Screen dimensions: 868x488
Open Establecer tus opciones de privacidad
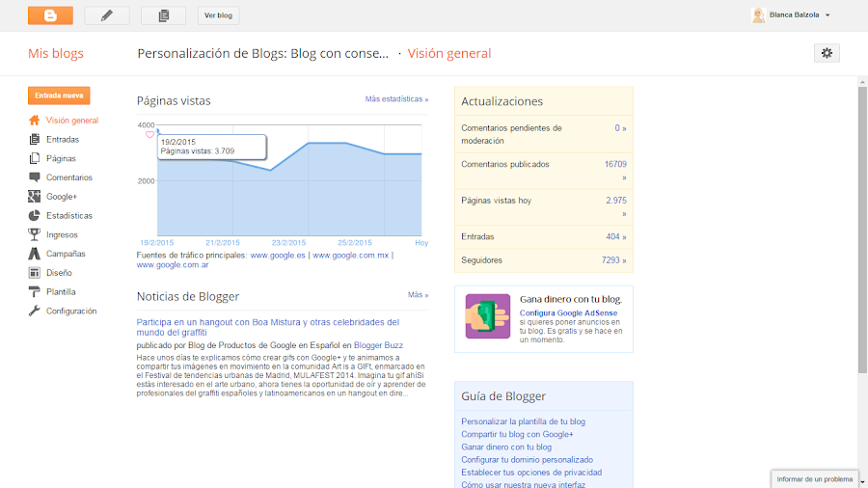tap(531, 473)
